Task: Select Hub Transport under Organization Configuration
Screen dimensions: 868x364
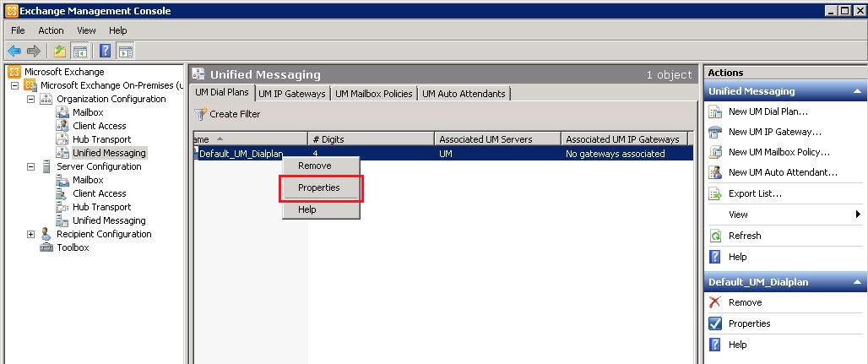Action: click(x=102, y=139)
